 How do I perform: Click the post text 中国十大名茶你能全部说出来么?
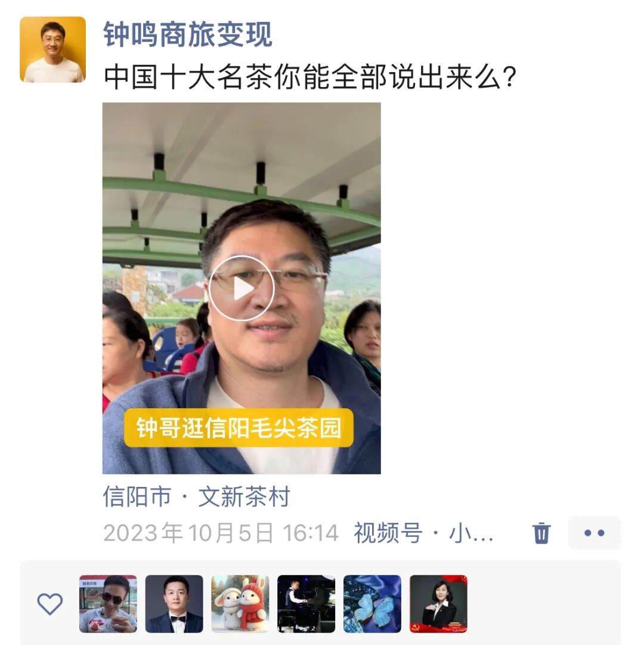click(x=310, y=77)
